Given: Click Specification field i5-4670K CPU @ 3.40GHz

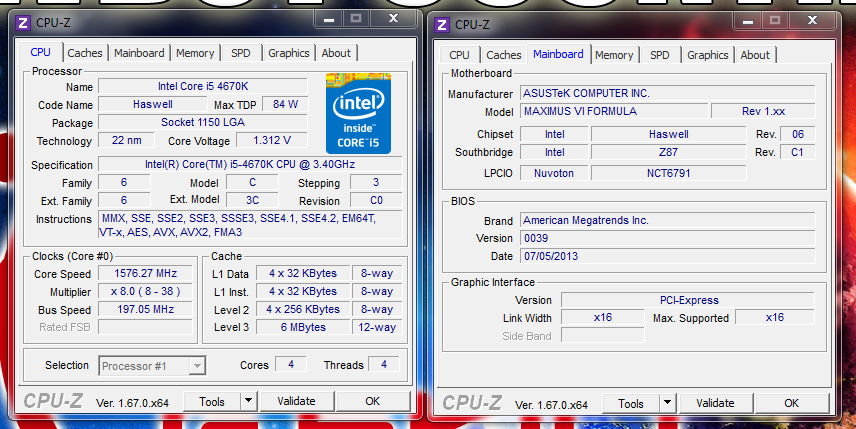Looking at the screenshot, I should tap(250, 164).
